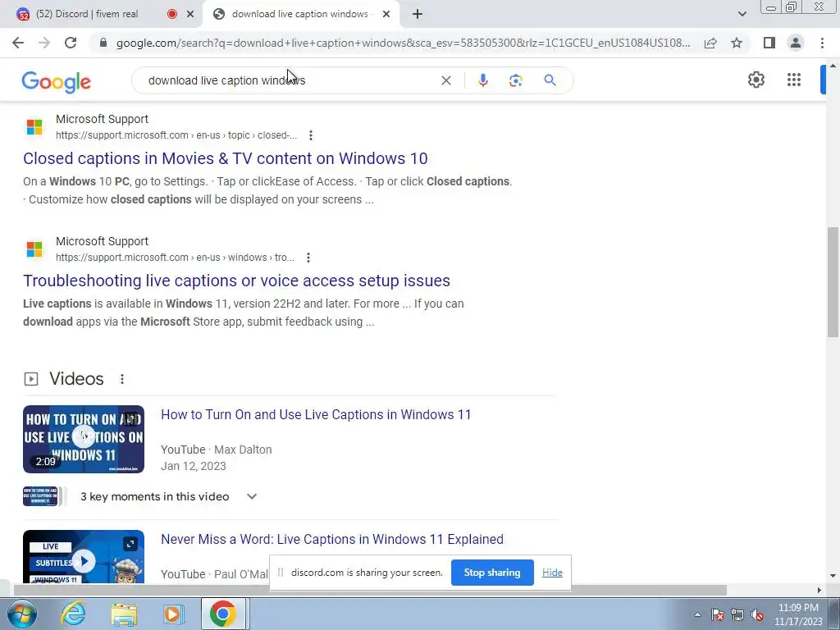This screenshot has width=840, height=630.
Task: Open File Explorer from taskbar
Action: 124,614
